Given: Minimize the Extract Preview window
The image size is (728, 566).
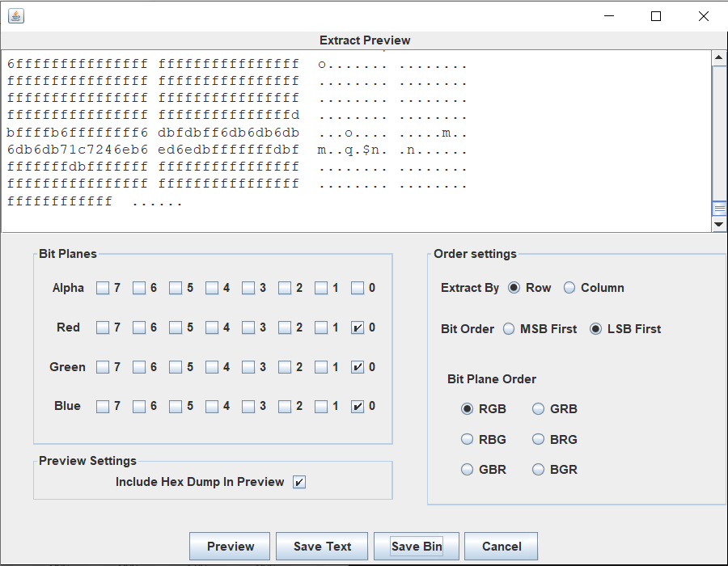Looking at the screenshot, I should pyautogui.click(x=609, y=16).
